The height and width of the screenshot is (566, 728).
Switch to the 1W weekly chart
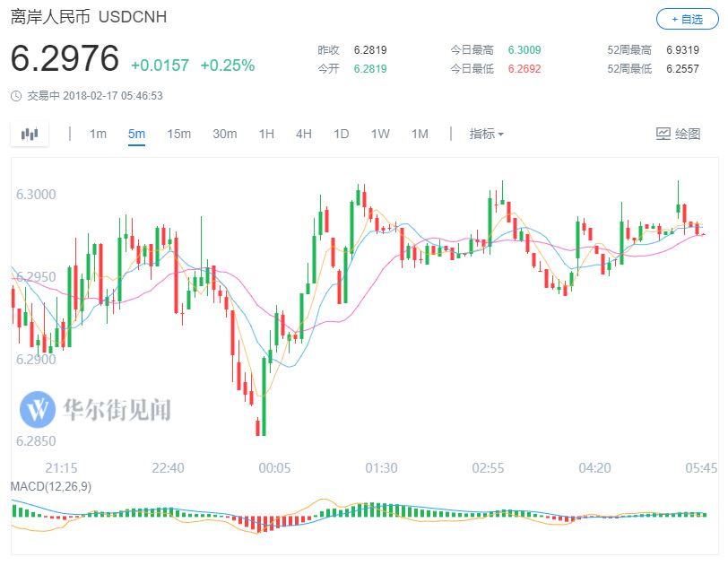[380, 135]
